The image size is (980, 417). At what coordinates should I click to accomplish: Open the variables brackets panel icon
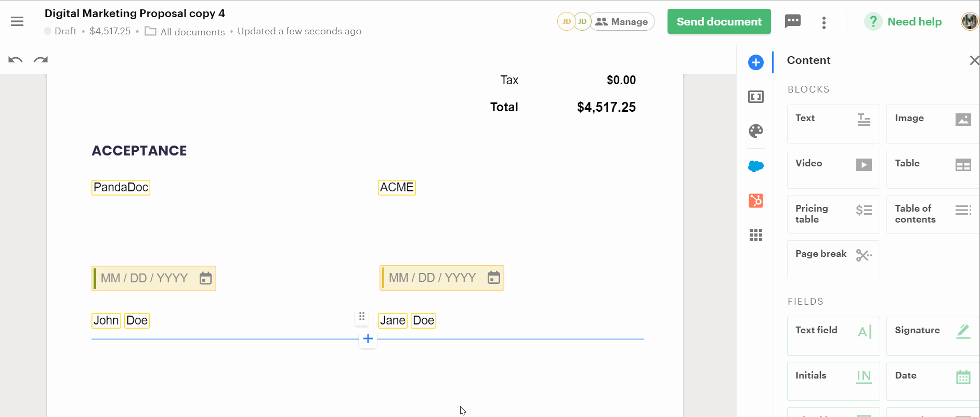756,97
